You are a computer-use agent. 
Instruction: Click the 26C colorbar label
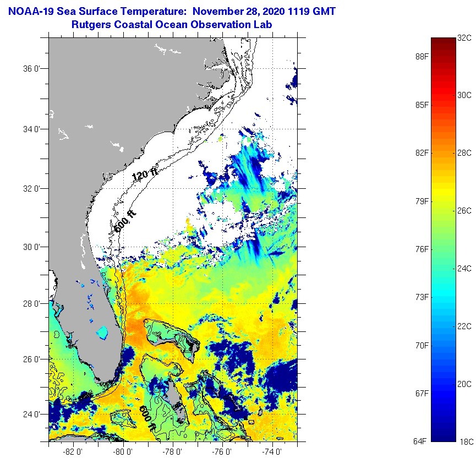(464, 210)
